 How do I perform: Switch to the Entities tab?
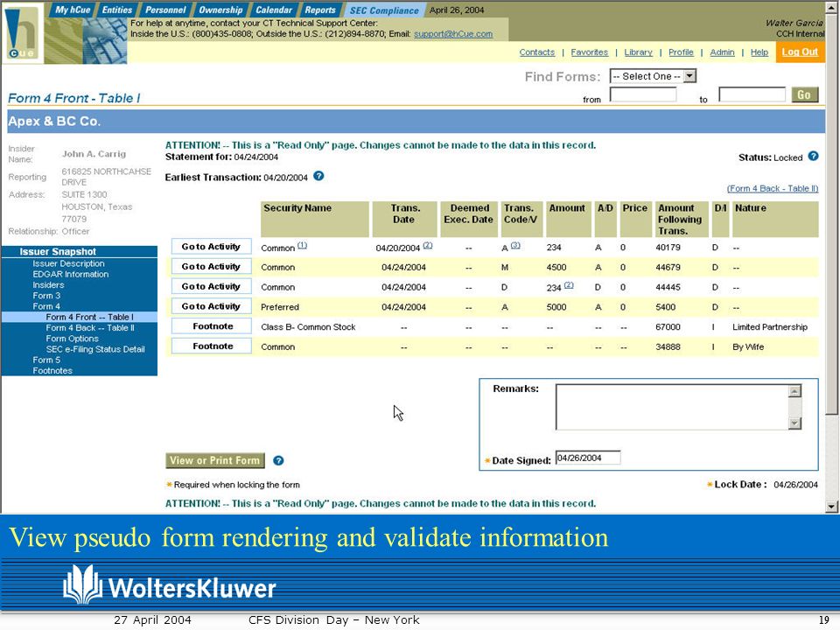(x=116, y=10)
